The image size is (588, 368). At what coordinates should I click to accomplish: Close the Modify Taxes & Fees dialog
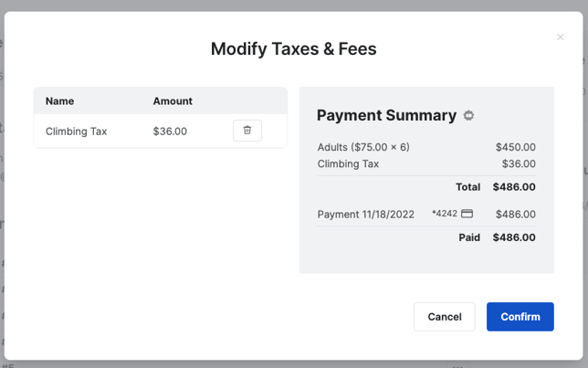pyautogui.click(x=561, y=37)
